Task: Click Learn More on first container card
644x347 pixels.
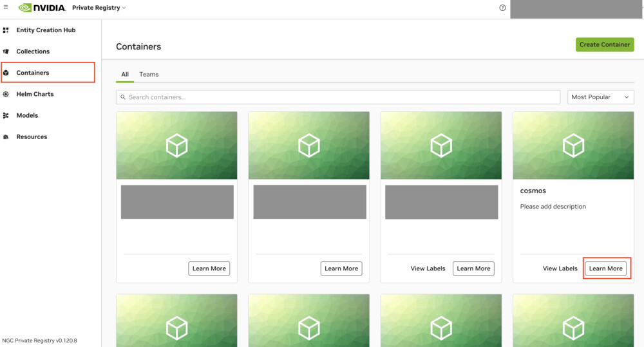Action: tap(209, 268)
